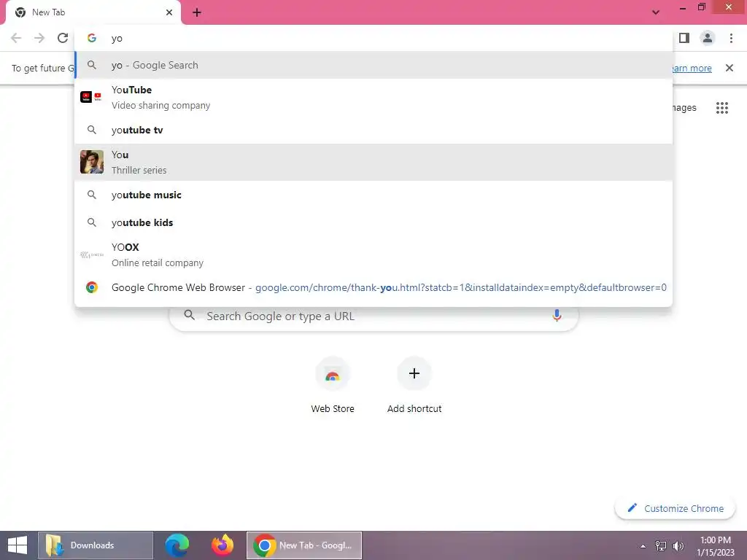Open the Web Store shortcut
The width and height of the screenshot is (747, 560).
click(x=333, y=385)
